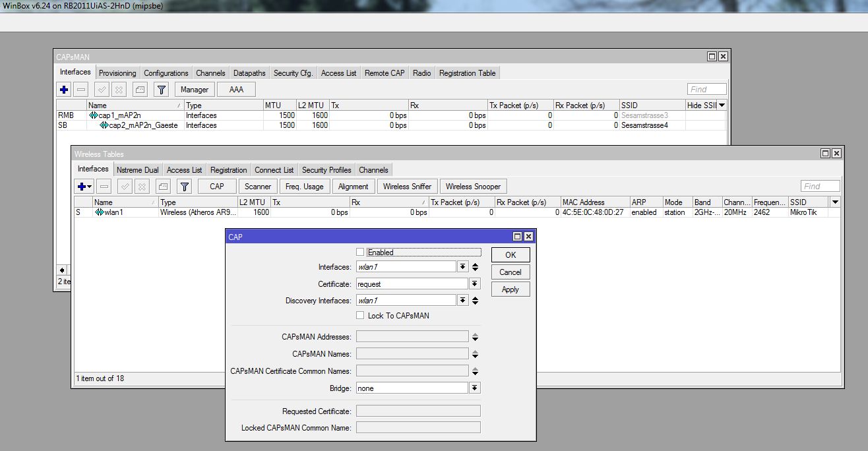Click the AAA button in CAPsMAN
Viewport: 868px width, 451px height.
[236, 90]
